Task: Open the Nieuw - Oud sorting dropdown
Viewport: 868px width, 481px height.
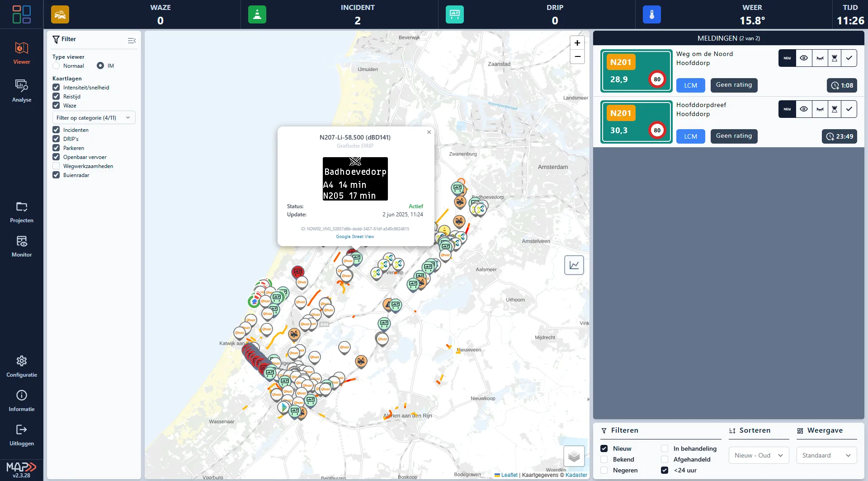Action: (x=758, y=455)
